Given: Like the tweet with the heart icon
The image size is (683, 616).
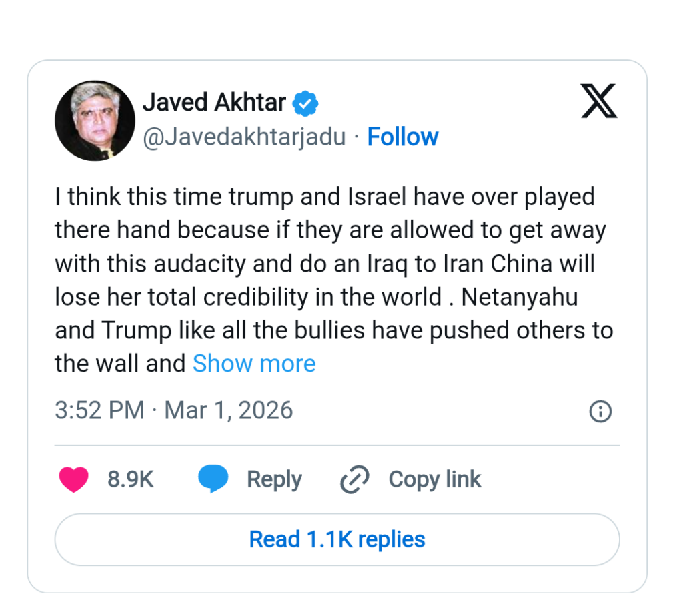Looking at the screenshot, I should coord(73,479).
